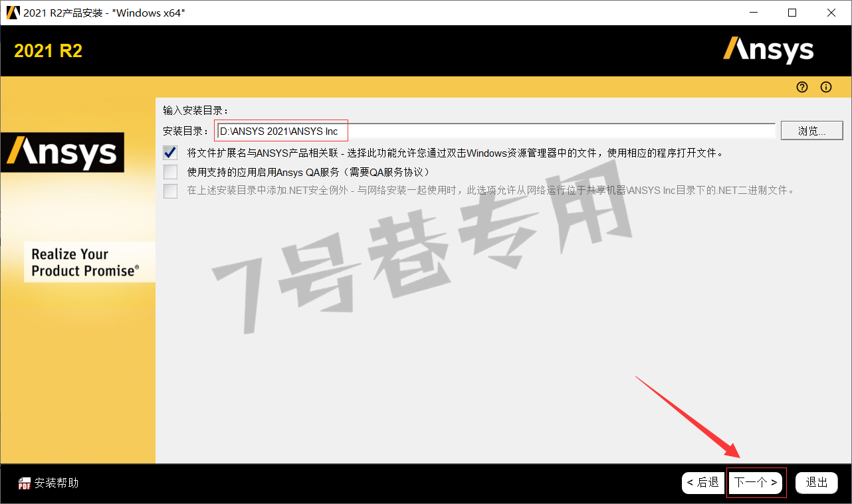
Task: Click the 浏览... browse button
Action: [x=811, y=131]
